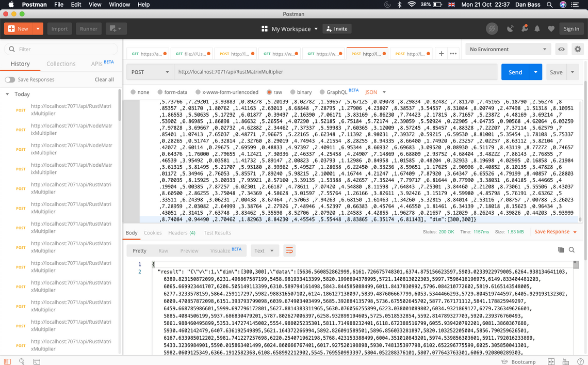The height and width of the screenshot is (365, 588).
Task: Open the Send button dropdown arrow
Action: point(535,72)
